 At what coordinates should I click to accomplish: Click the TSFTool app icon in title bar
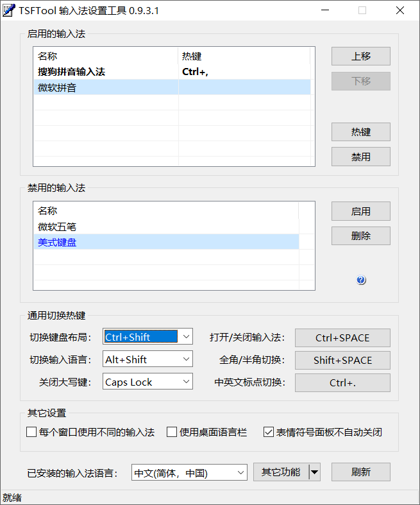click(8, 10)
